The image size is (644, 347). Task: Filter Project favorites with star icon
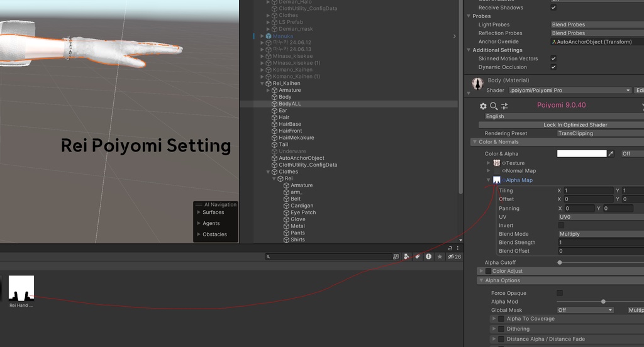[440, 256]
